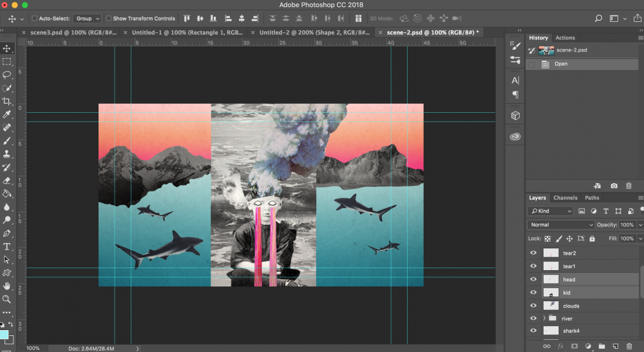Open Move tool preset picker arrow
Image resolution: width=644 pixels, height=352 pixels.
point(22,19)
